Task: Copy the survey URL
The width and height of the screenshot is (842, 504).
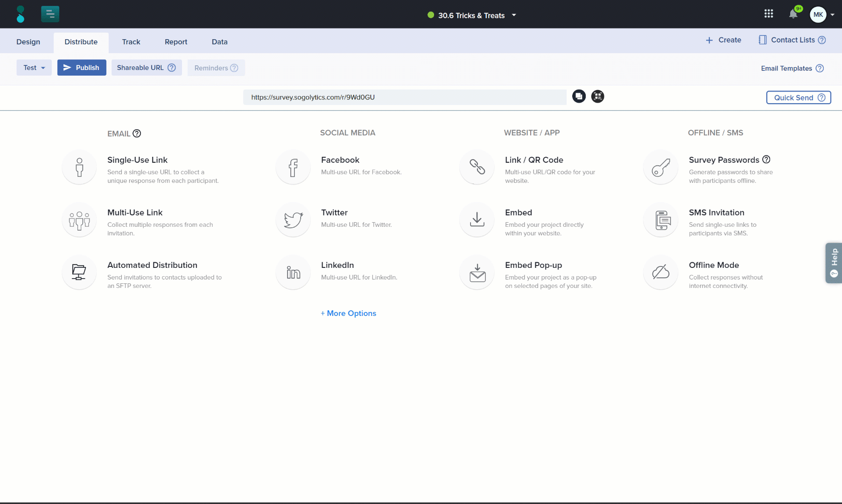Action: tap(579, 96)
